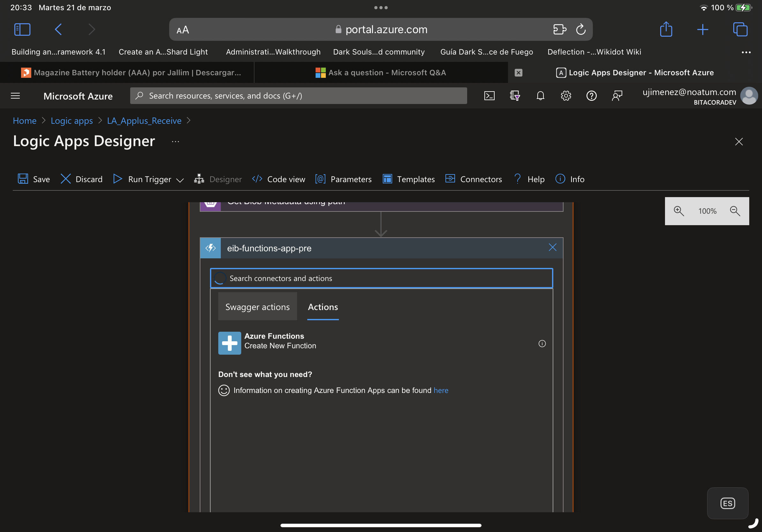Go forward in Safari history

[x=92, y=30]
